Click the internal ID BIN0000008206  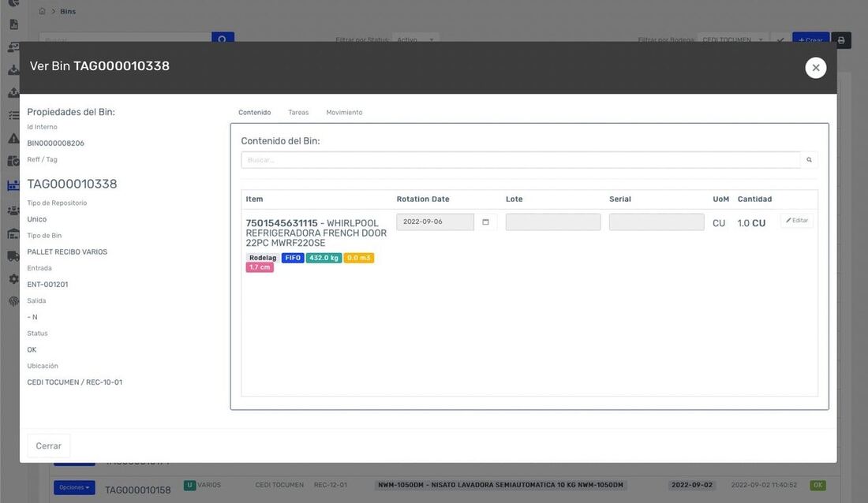[x=56, y=143]
